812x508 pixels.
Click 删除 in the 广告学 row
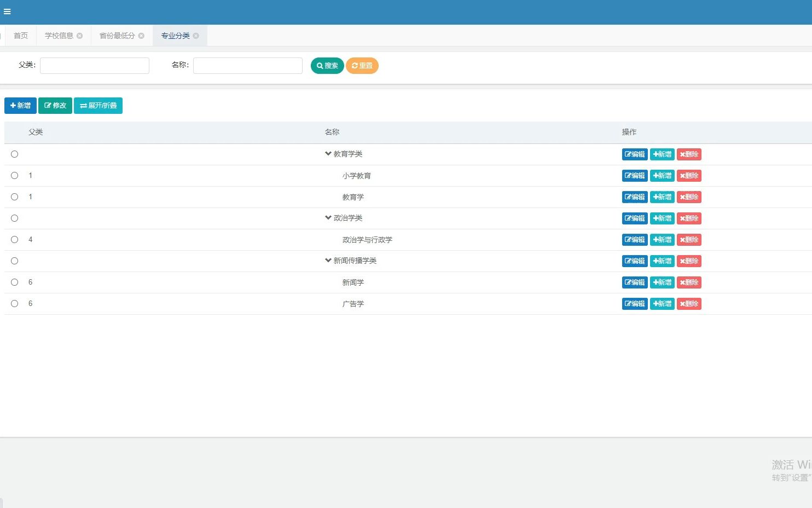[689, 304]
